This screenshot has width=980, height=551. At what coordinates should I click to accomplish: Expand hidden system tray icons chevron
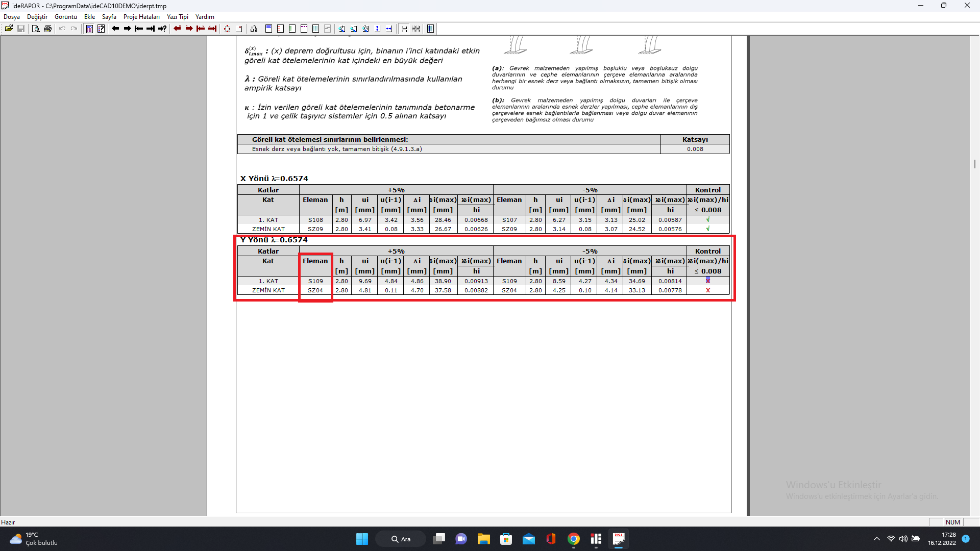point(876,539)
